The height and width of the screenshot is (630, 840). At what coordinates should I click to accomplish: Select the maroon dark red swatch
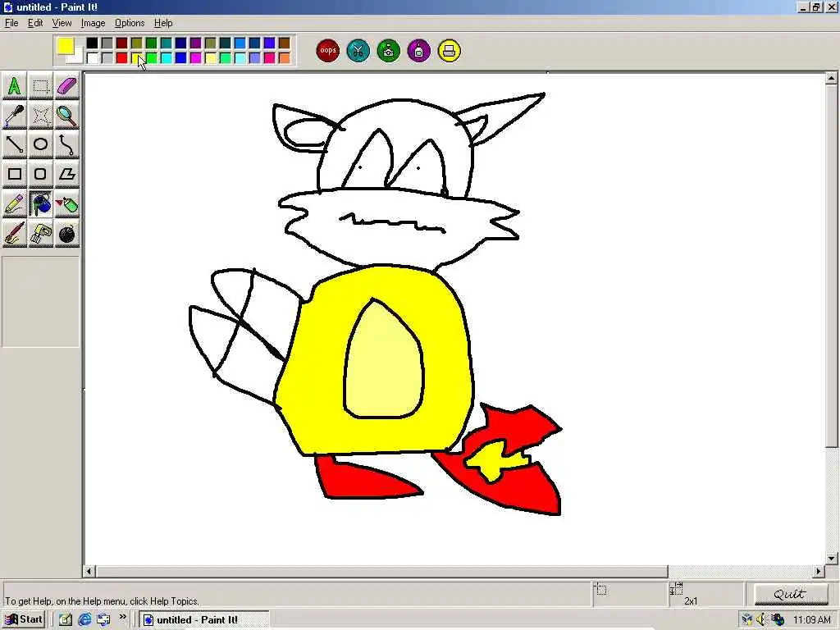(x=122, y=43)
